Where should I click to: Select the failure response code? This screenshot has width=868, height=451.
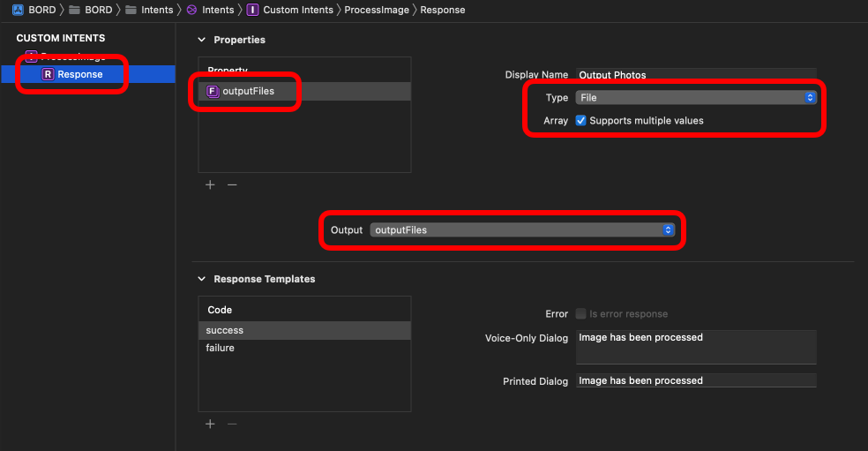click(221, 348)
